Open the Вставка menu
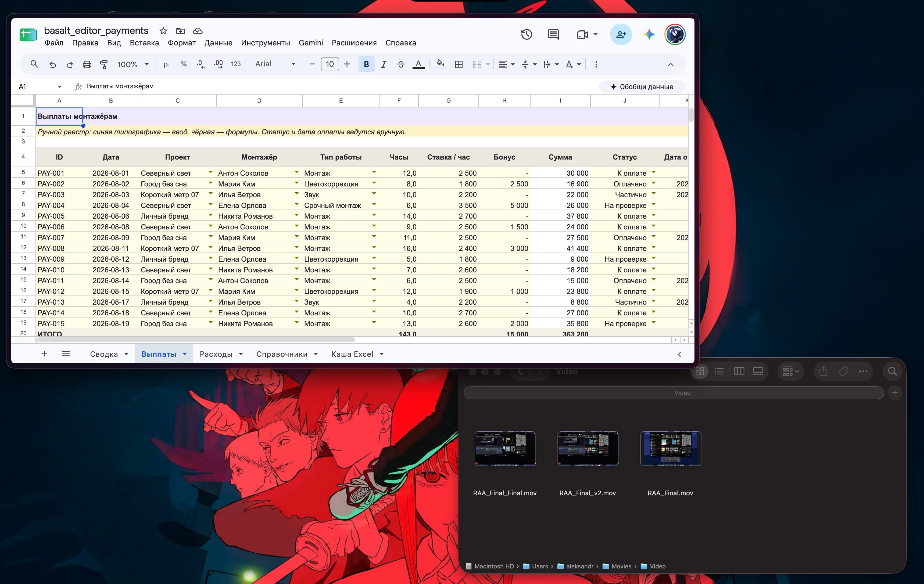924x584 pixels. (144, 43)
